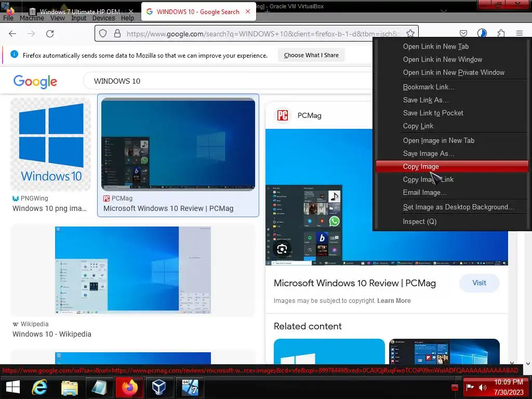Open the VirtualBox Input menu
532x399 pixels.
click(78, 18)
